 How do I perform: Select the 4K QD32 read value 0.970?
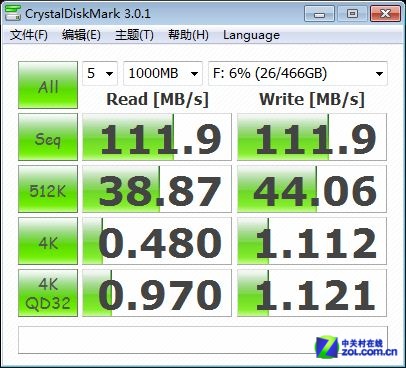(157, 293)
